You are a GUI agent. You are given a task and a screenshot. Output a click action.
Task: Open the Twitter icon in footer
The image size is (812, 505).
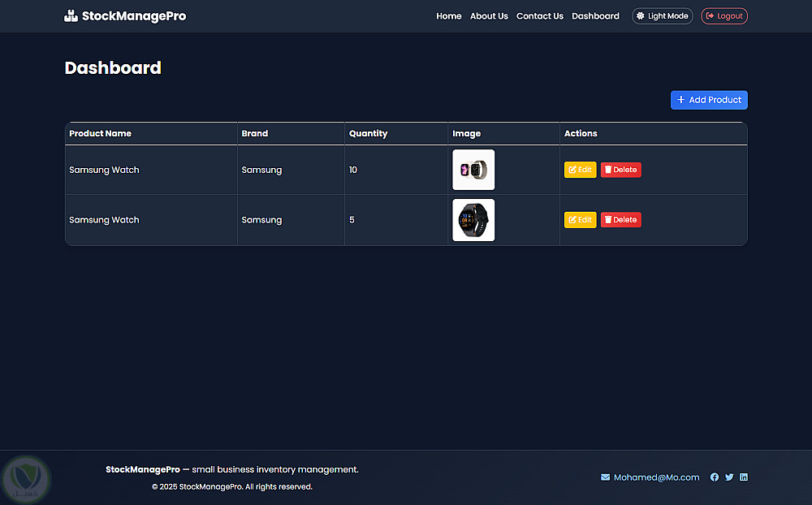[729, 477]
